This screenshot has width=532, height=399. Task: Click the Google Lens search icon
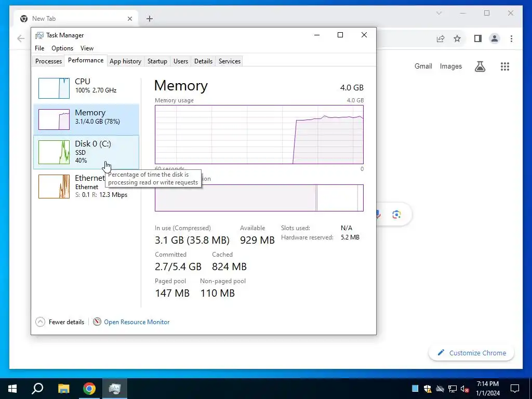pos(396,215)
